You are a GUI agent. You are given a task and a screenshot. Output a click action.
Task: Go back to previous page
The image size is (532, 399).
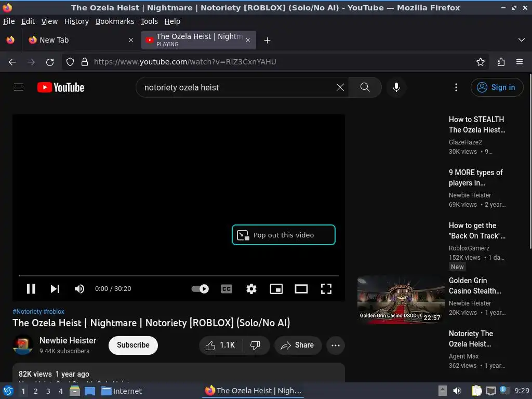(x=12, y=62)
